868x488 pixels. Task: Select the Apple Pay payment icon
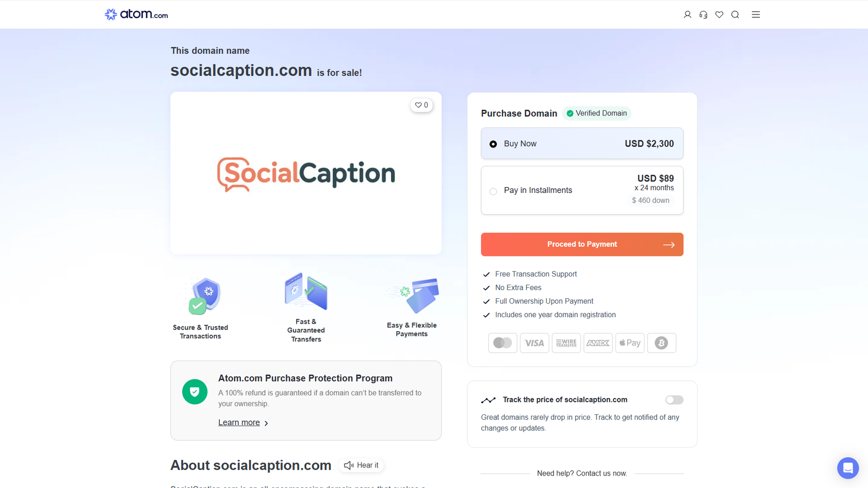[x=630, y=343]
